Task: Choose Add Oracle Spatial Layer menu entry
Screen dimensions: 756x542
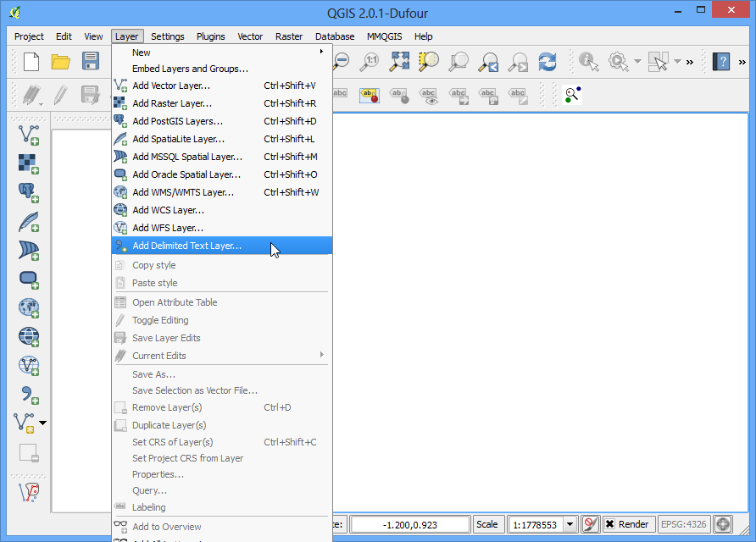Action: (222, 175)
